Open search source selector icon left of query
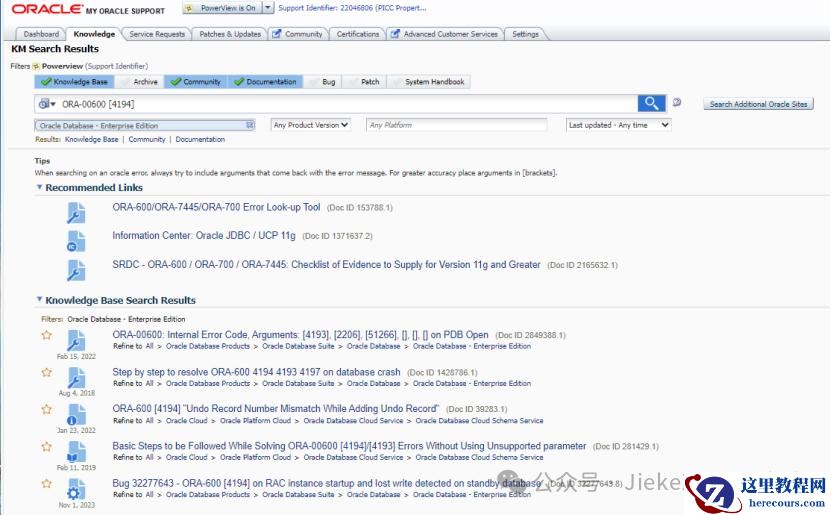 pyautogui.click(x=47, y=104)
